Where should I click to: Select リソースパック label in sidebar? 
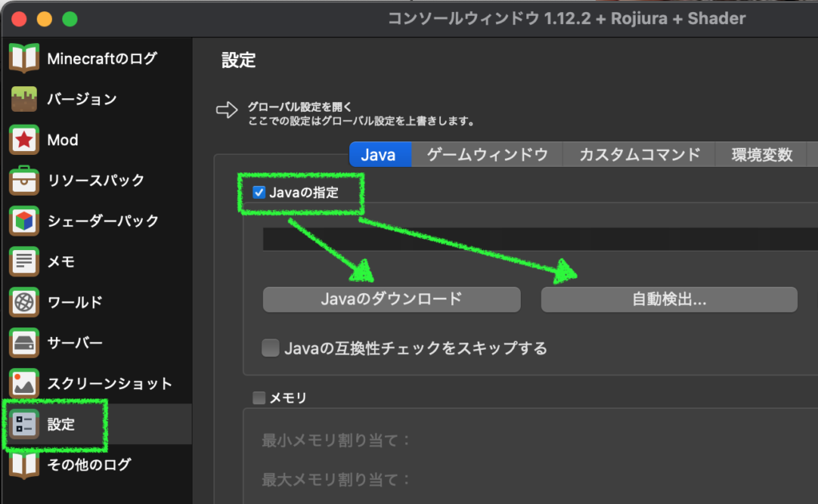pyautogui.click(x=96, y=180)
